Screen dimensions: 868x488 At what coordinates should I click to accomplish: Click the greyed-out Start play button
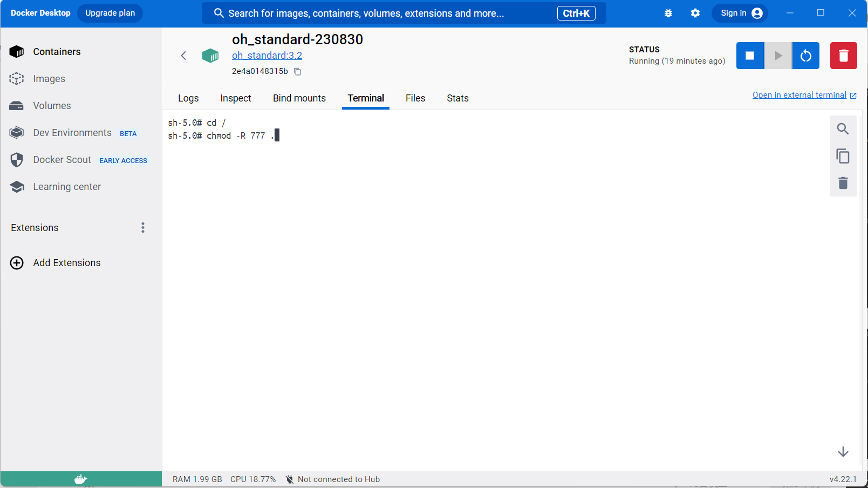coord(778,56)
